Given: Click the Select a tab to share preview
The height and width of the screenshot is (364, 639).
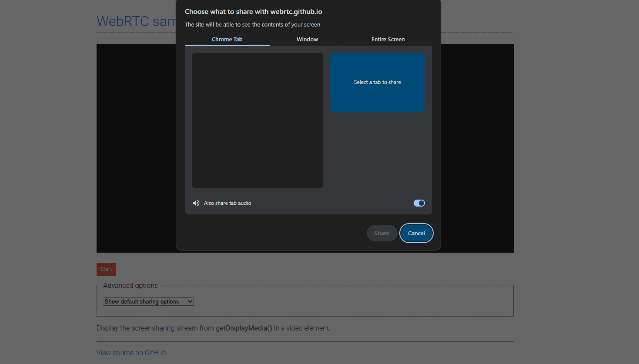Looking at the screenshot, I should click(x=378, y=83).
